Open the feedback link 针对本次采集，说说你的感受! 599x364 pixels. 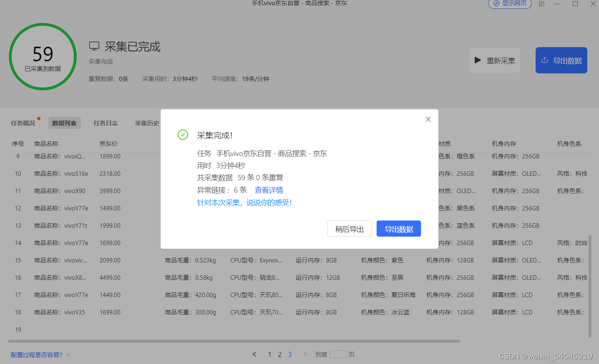(x=244, y=202)
